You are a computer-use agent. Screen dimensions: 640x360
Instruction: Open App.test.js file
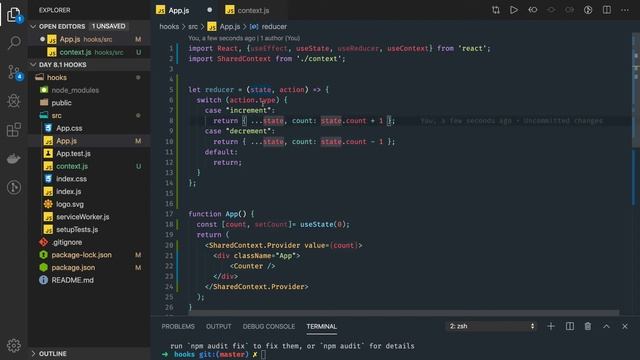coord(89,153)
